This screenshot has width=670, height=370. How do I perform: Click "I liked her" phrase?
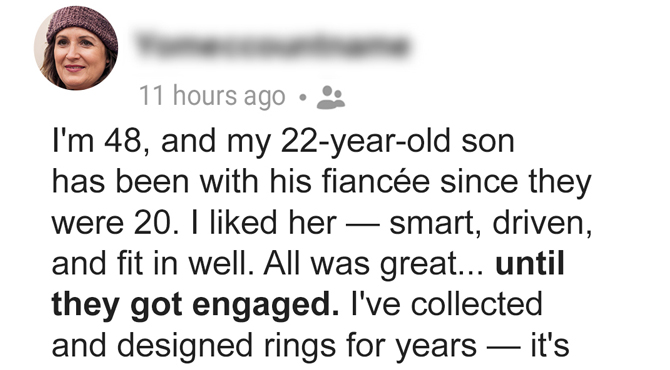coord(264,223)
